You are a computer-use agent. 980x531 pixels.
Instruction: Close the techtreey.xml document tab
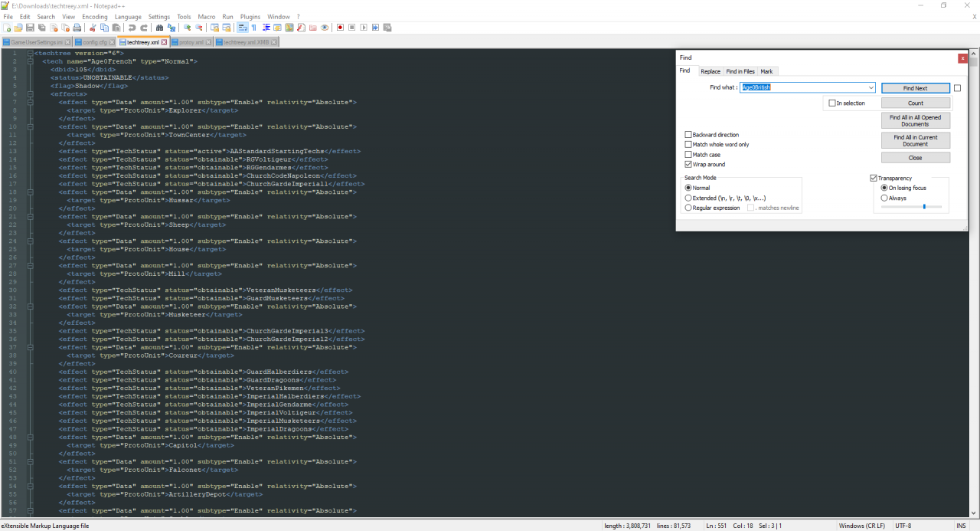(x=164, y=42)
